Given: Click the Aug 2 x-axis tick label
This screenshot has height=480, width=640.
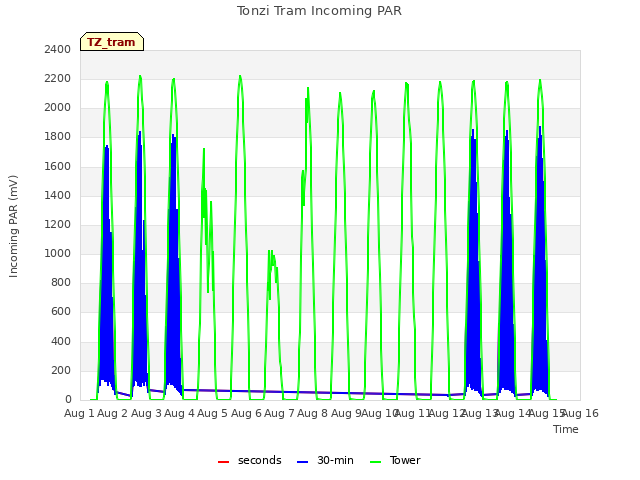Looking at the screenshot, I should point(113,413).
